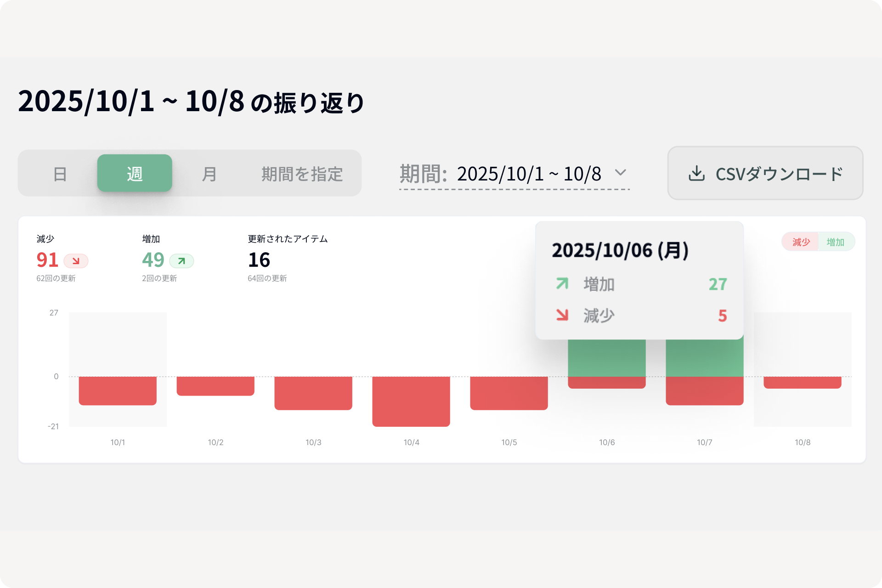
Task: Click the red down-arrow badge beside 91
Action: pyautogui.click(x=76, y=261)
